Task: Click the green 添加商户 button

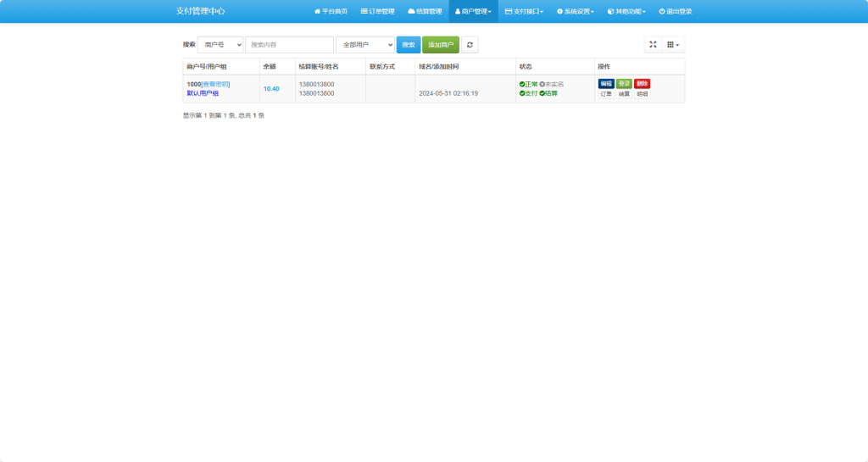Action: pyautogui.click(x=440, y=45)
